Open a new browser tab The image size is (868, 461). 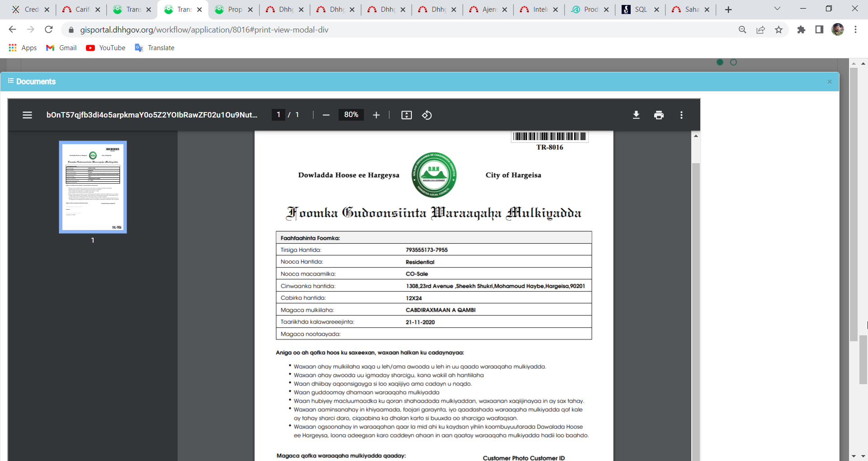(x=728, y=9)
